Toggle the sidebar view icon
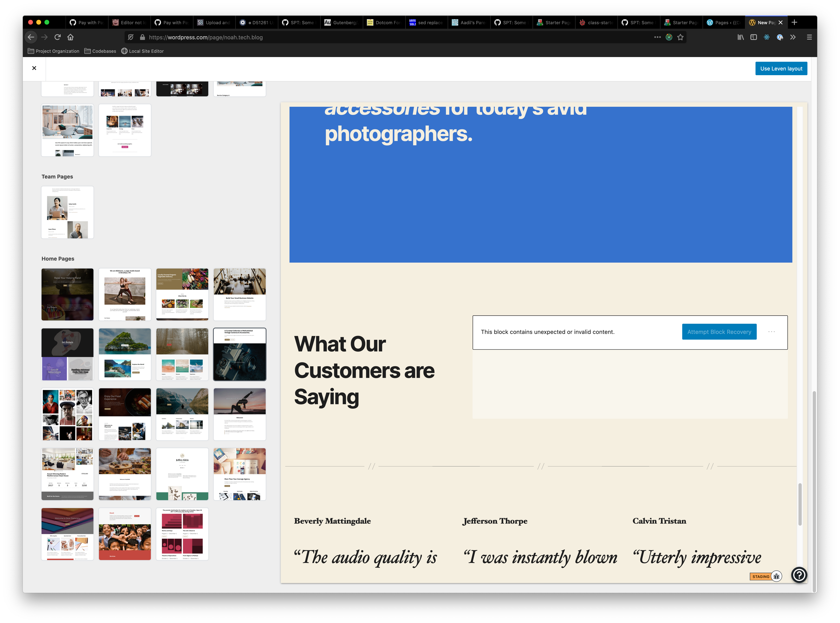Viewport: 840px width, 623px height. click(x=754, y=37)
